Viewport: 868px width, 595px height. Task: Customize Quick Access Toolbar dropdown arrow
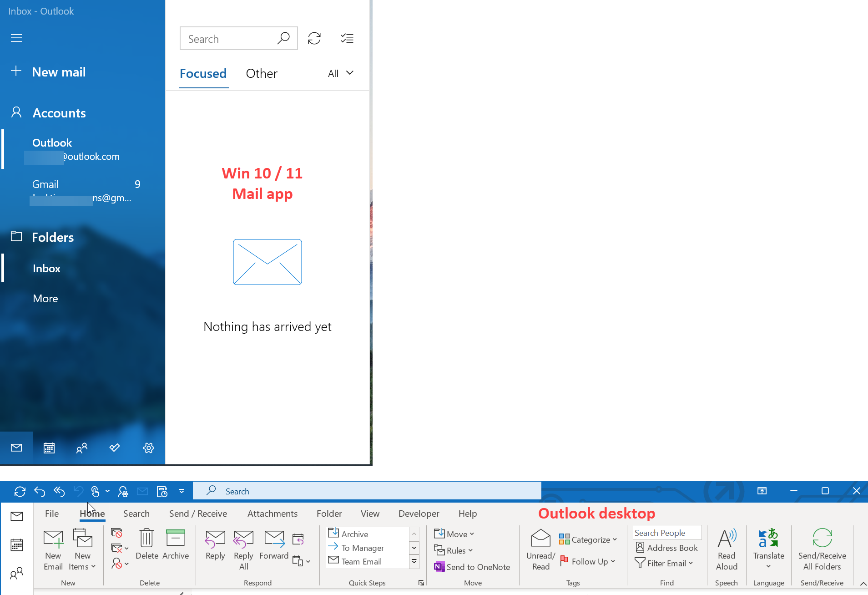click(182, 491)
